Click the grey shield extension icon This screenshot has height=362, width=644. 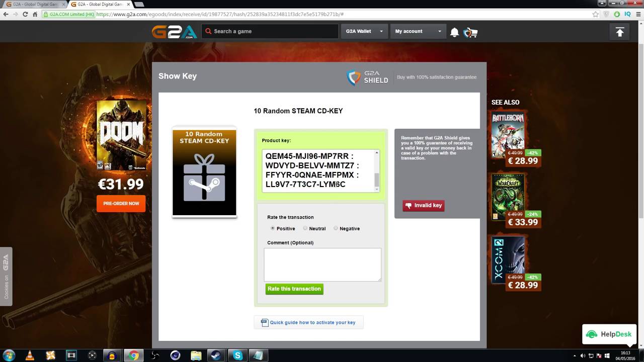606,15
